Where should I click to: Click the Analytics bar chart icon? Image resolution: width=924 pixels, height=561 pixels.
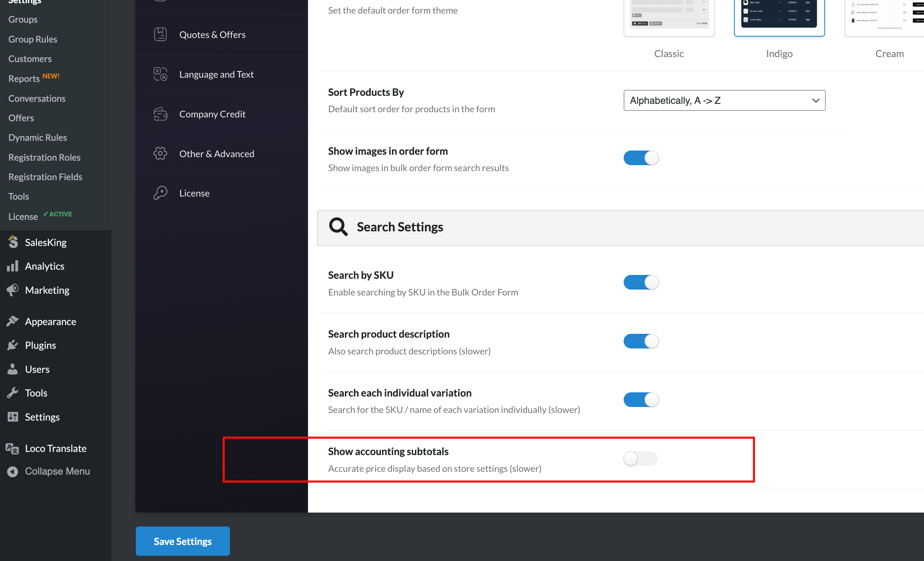click(13, 266)
